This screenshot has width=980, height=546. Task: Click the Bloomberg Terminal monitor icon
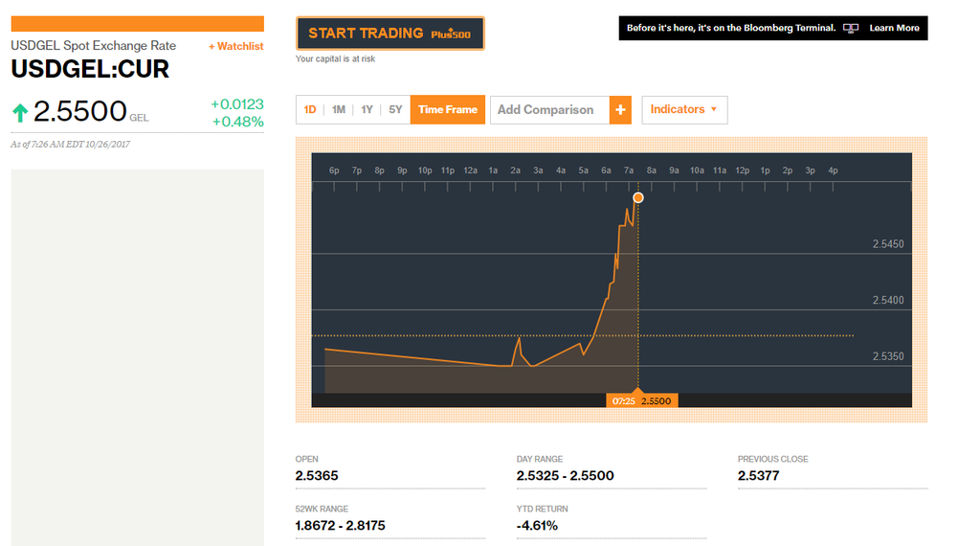tap(851, 28)
